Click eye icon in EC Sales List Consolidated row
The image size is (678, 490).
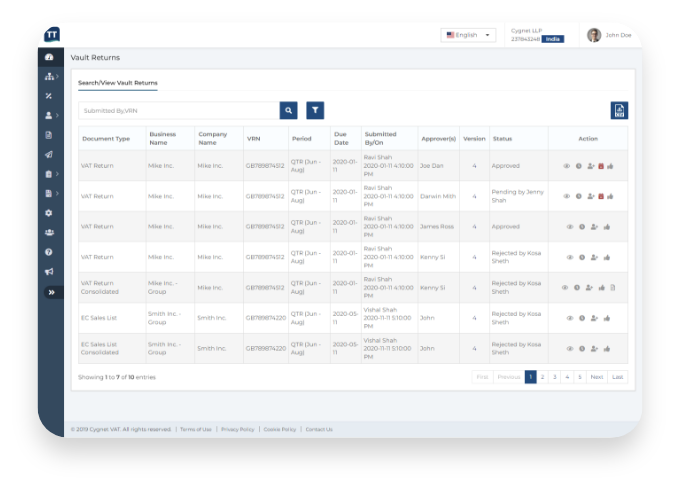click(x=570, y=349)
